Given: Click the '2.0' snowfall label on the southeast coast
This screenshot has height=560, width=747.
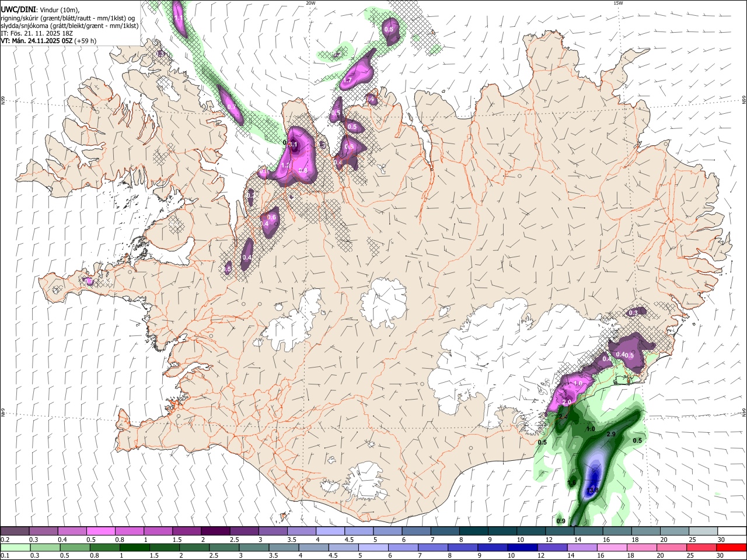Looking at the screenshot, I should click(x=567, y=402).
